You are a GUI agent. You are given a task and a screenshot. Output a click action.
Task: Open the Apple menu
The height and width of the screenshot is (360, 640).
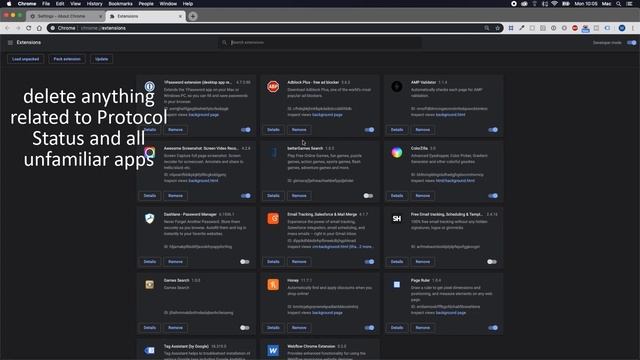[x=9, y=4]
